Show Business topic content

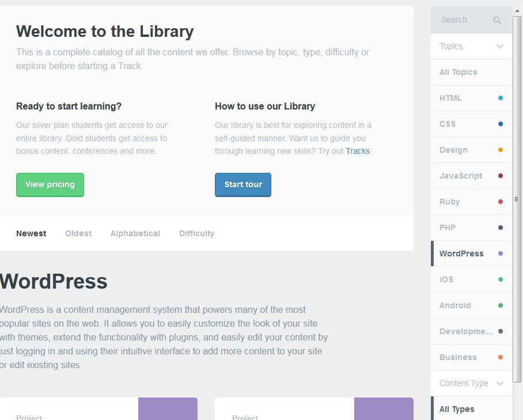pyautogui.click(x=471, y=357)
